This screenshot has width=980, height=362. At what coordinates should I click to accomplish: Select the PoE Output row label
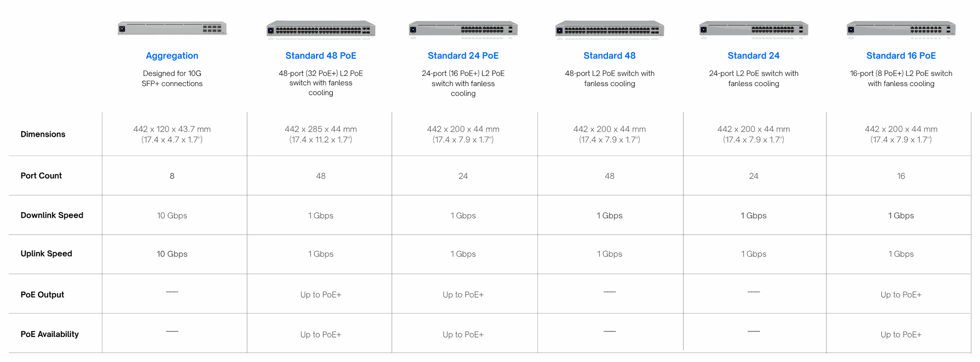click(42, 295)
